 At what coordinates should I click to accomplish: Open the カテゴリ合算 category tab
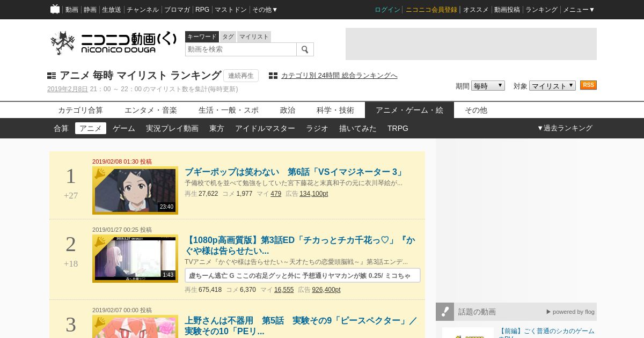[x=80, y=110]
